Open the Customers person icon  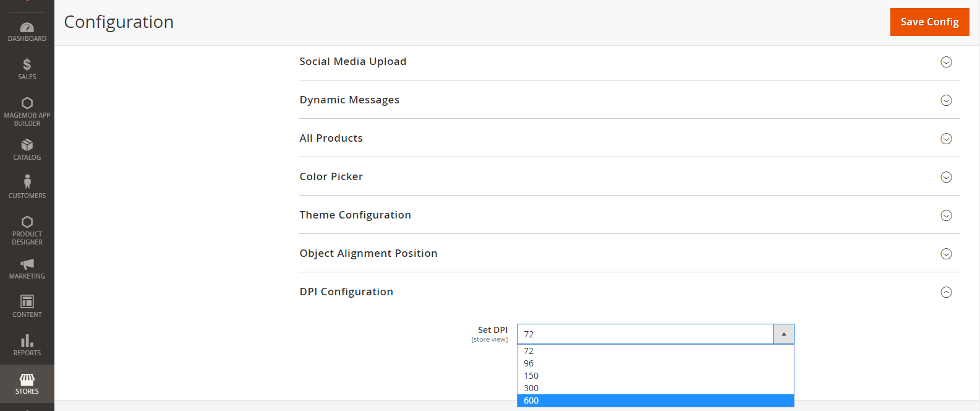27,181
